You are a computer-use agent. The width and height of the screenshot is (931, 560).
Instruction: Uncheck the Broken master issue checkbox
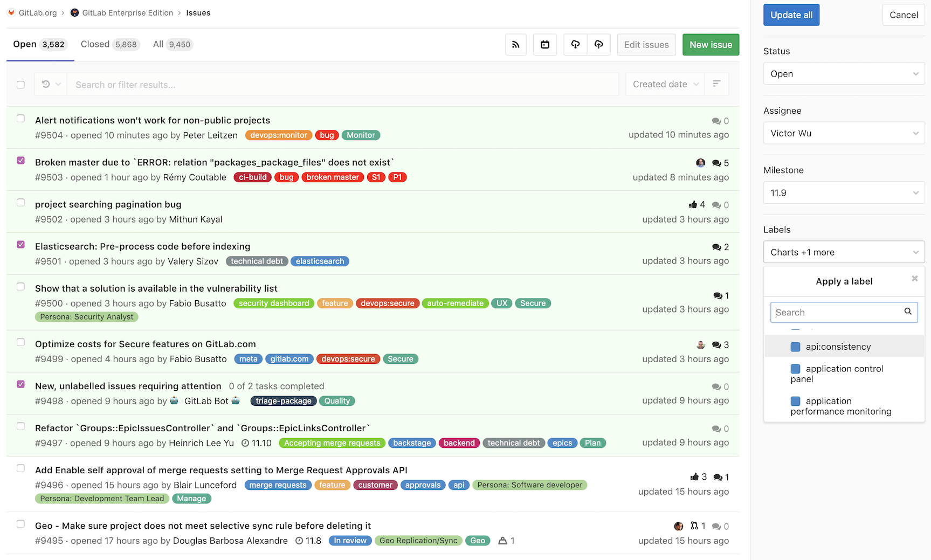(20, 161)
